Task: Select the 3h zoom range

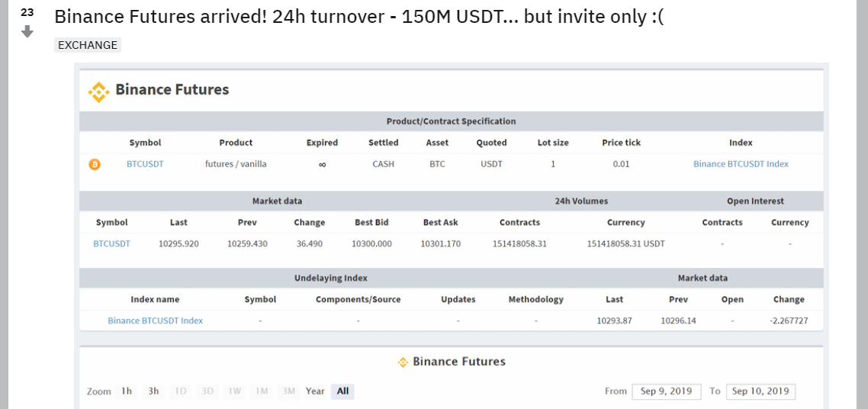Action: coord(153,391)
